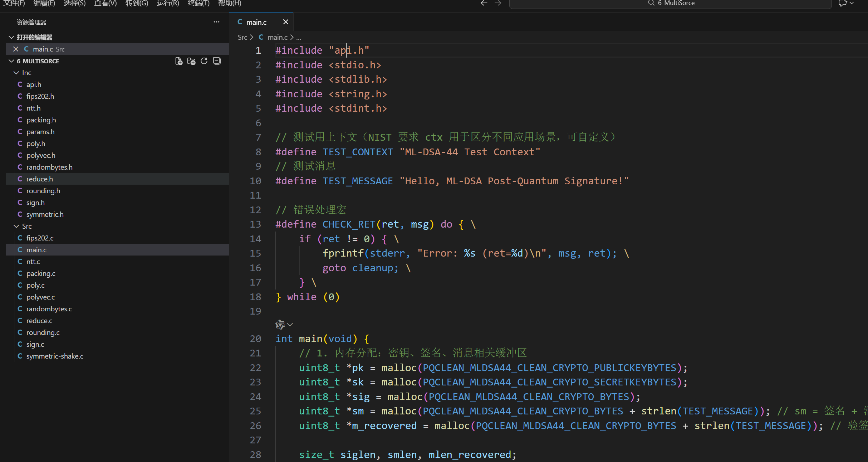Refresh the explorer file tree
This screenshot has width=868, height=462.
pyautogui.click(x=204, y=61)
